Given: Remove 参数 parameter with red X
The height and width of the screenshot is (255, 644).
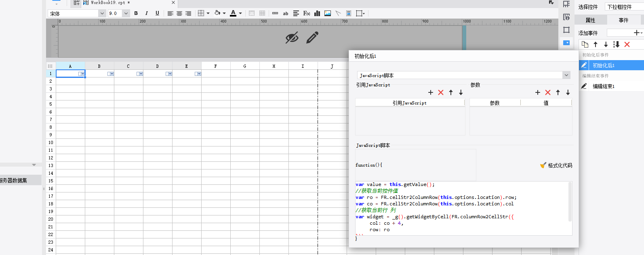Looking at the screenshot, I should pyautogui.click(x=548, y=92).
